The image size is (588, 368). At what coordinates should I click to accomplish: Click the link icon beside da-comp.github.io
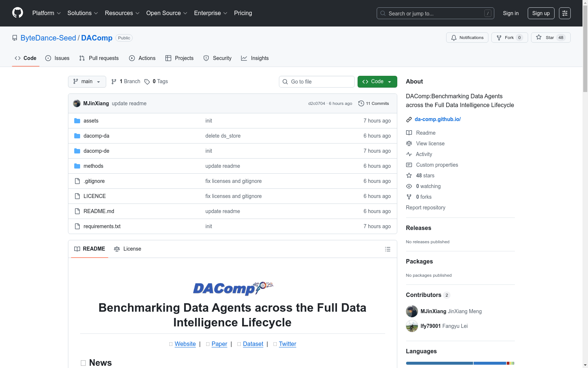409,119
